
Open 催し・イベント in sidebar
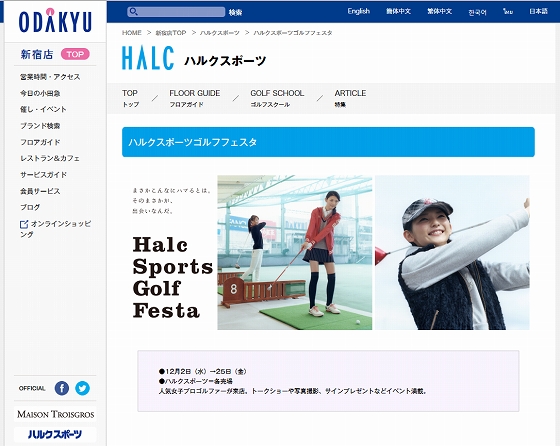click(43, 109)
